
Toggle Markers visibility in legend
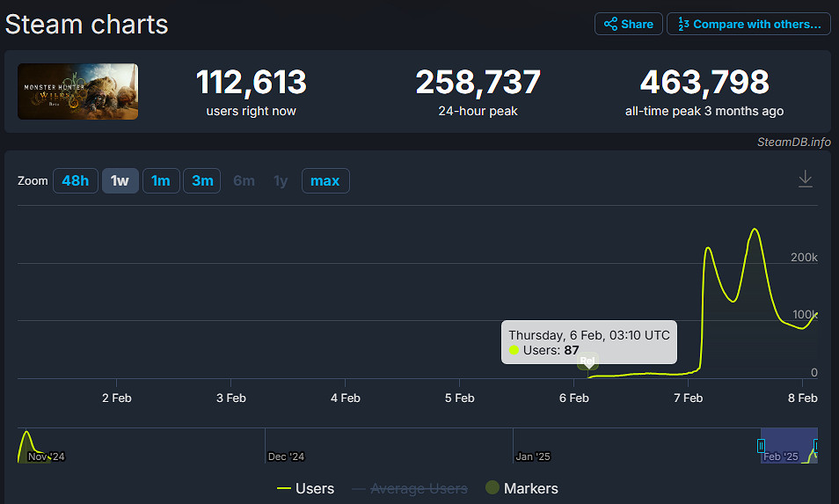pos(522,488)
